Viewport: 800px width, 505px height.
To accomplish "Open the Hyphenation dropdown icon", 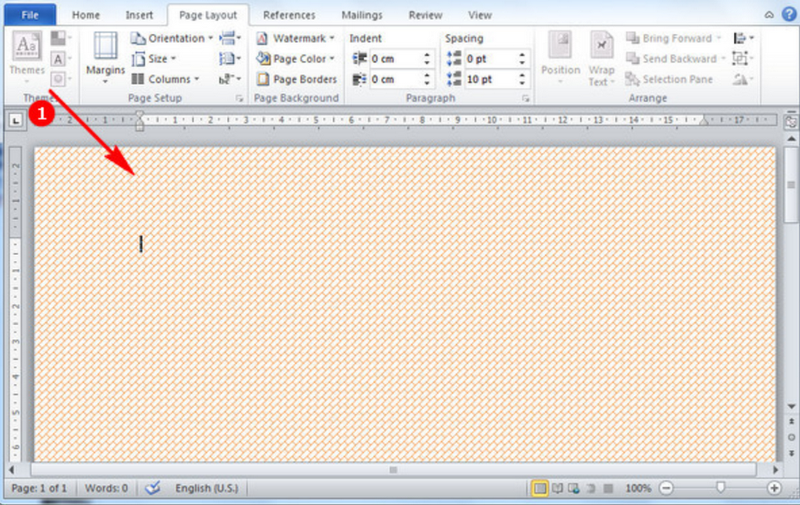I will point(230,79).
